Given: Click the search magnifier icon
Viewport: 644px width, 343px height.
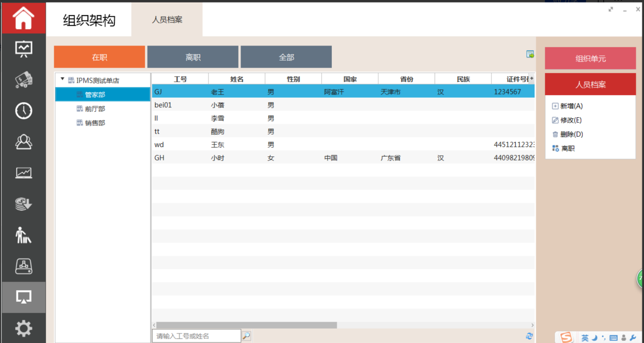Looking at the screenshot, I should click(246, 336).
